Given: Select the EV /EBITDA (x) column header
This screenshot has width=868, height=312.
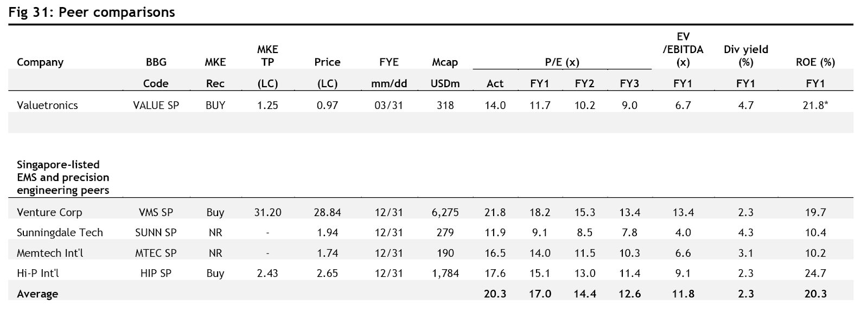Looking at the screenshot, I should (x=683, y=49).
